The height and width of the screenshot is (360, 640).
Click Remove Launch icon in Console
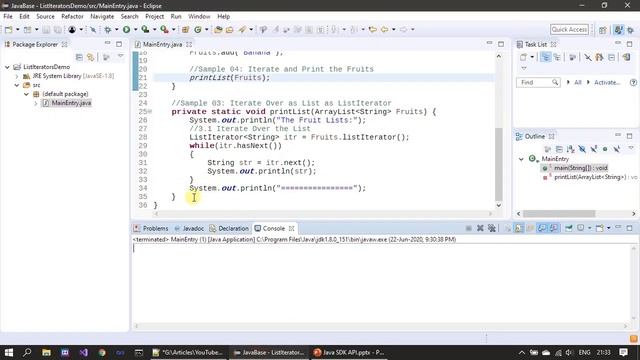[x=480, y=228]
